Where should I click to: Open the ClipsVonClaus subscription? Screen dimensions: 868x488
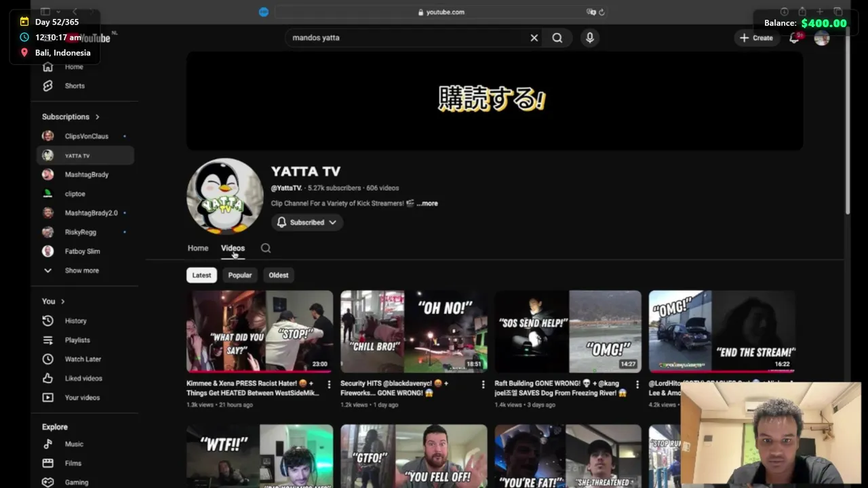coord(85,136)
